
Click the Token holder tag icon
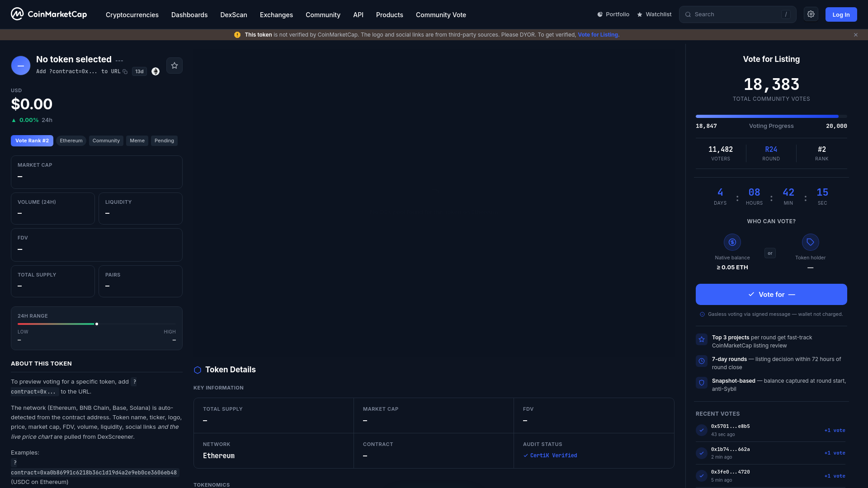tap(811, 242)
